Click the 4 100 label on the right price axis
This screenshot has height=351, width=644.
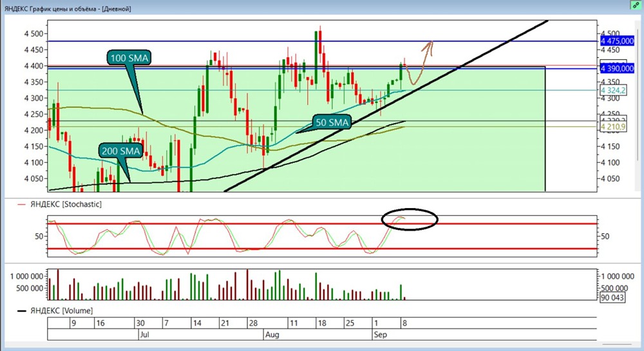pyautogui.click(x=610, y=162)
